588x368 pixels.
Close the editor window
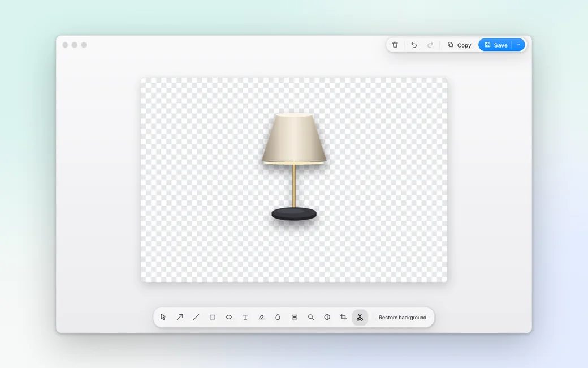click(65, 45)
